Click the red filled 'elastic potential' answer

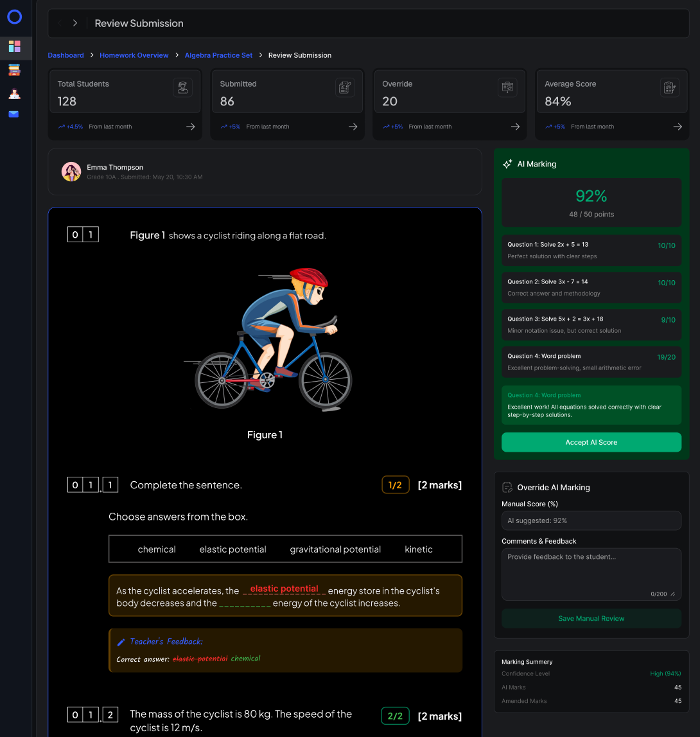(x=284, y=589)
